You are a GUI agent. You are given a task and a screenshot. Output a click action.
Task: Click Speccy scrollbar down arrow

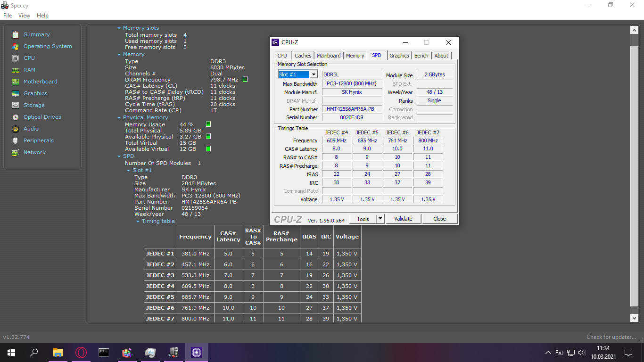point(634,318)
